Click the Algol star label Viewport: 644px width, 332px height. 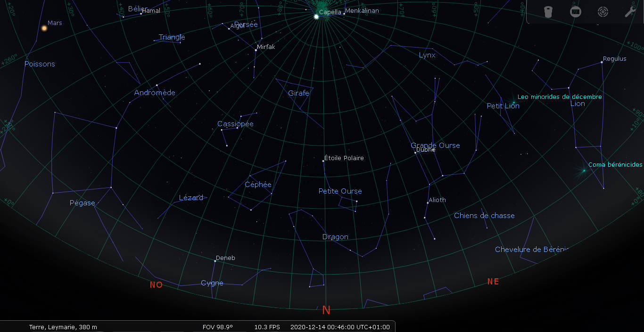[x=237, y=26]
